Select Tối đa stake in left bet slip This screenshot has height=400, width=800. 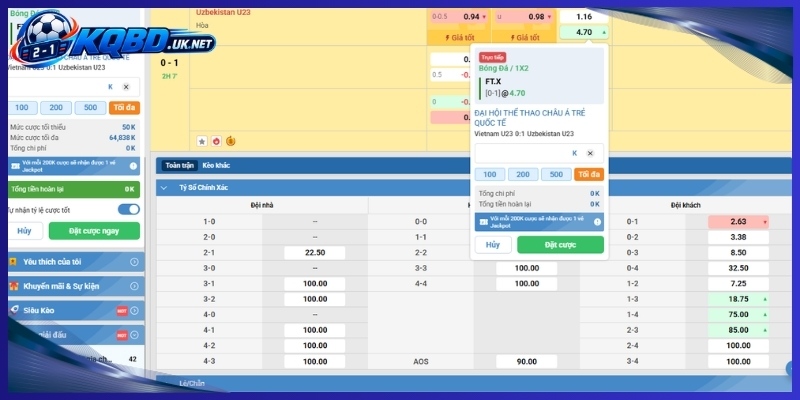124,108
